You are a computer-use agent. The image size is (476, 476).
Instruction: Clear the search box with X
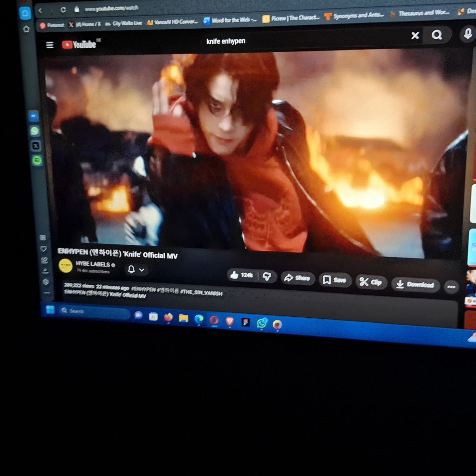click(415, 36)
